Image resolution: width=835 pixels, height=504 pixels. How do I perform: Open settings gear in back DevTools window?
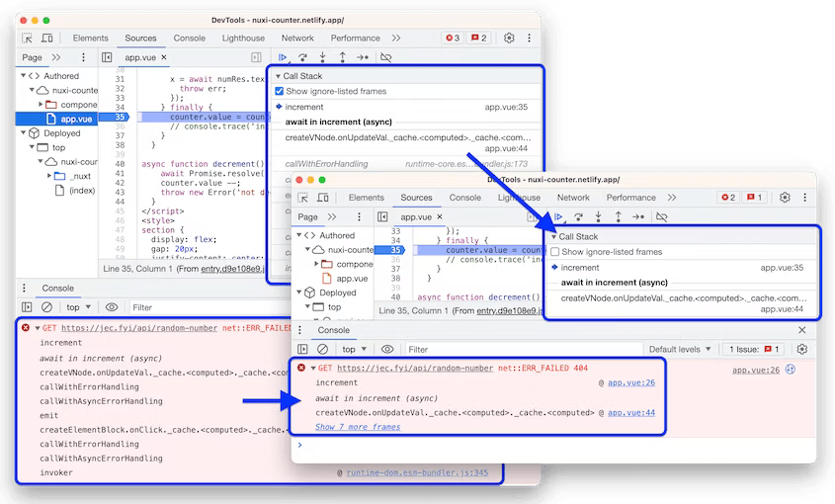pyautogui.click(x=509, y=38)
